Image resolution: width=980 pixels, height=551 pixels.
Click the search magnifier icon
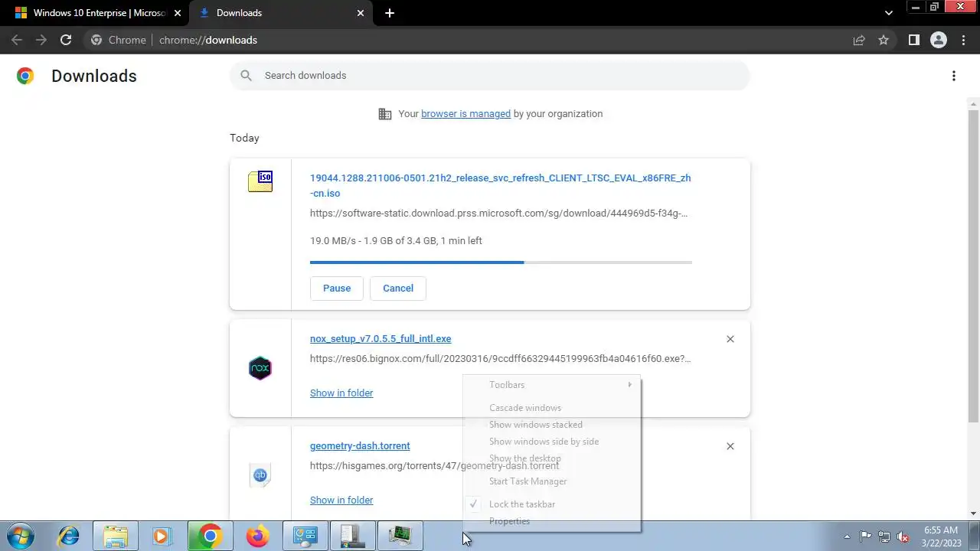246,75
